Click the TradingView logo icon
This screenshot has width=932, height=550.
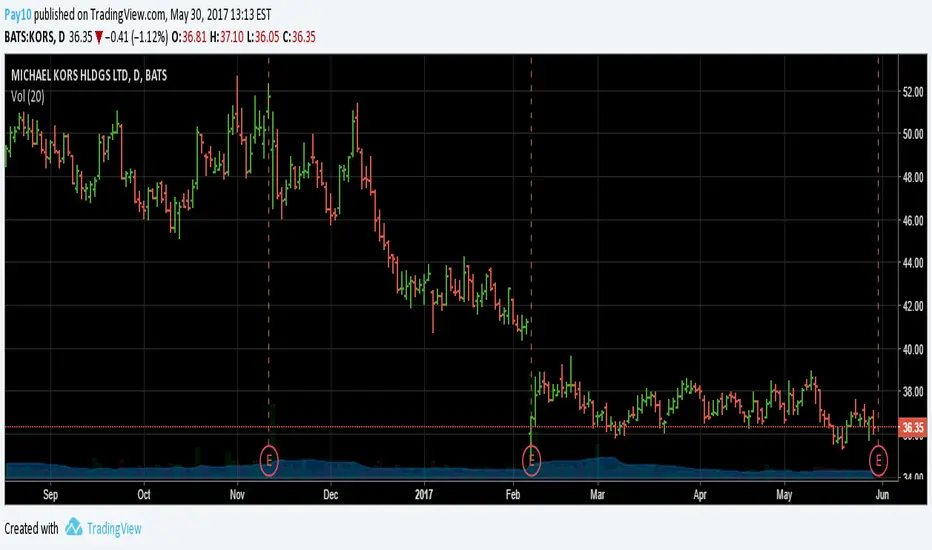[74, 527]
